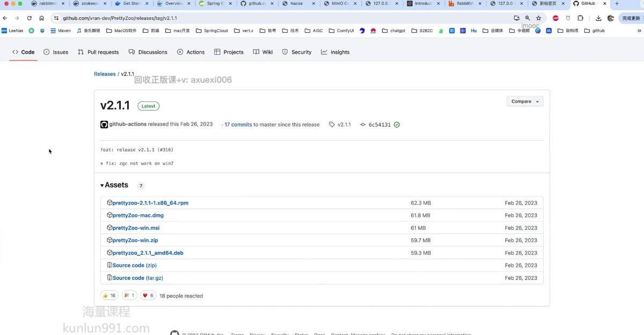Open the 架构师 bookmark folder

pyautogui.click(x=568, y=31)
